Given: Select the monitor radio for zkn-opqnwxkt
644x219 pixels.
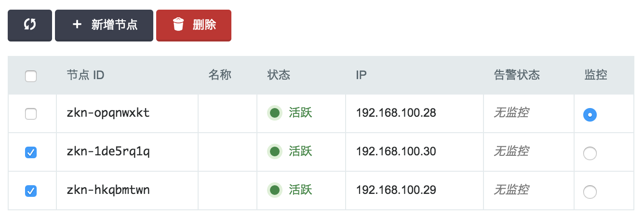Looking at the screenshot, I should click(x=590, y=115).
